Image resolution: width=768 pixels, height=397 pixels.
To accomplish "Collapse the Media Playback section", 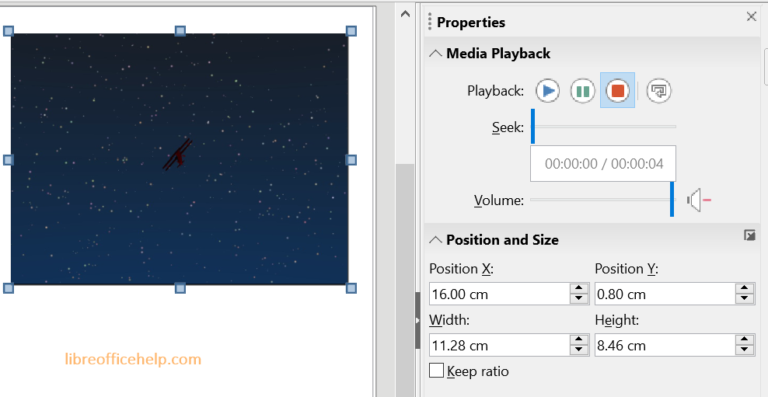I will click(x=435, y=53).
